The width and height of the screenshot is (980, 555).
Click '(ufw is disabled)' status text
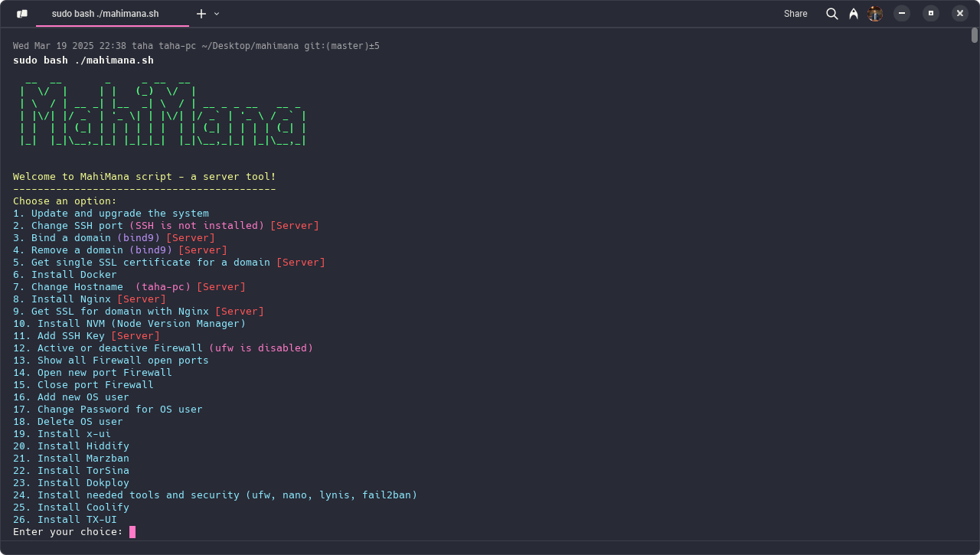(261, 348)
